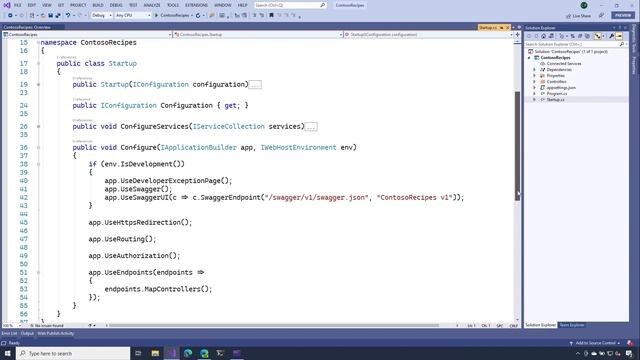Open the Output tab

point(27,333)
